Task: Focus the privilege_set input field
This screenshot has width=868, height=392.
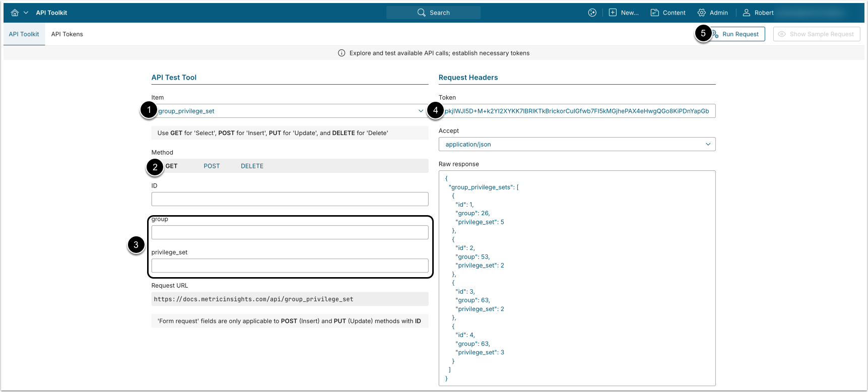Action: pyautogui.click(x=290, y=266)
